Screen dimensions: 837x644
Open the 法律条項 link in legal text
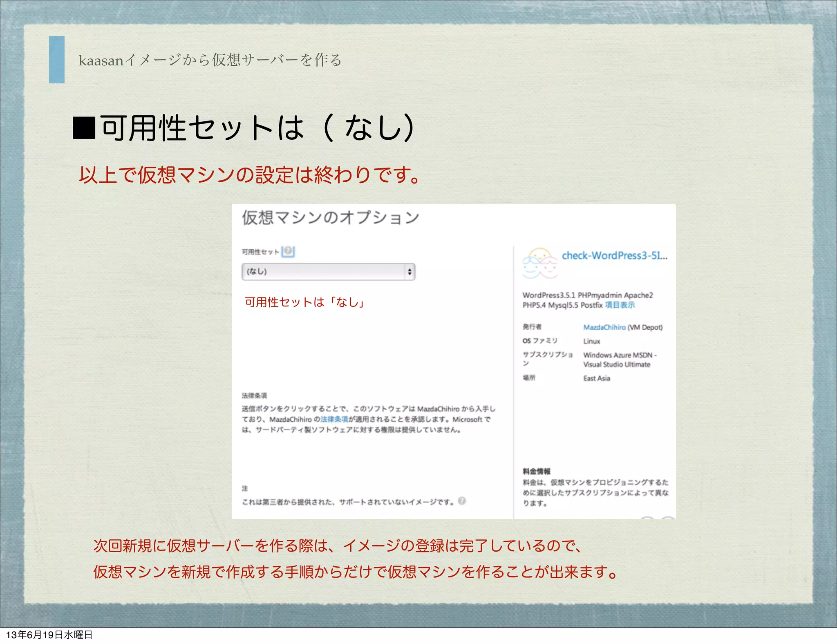coord(334,419)
